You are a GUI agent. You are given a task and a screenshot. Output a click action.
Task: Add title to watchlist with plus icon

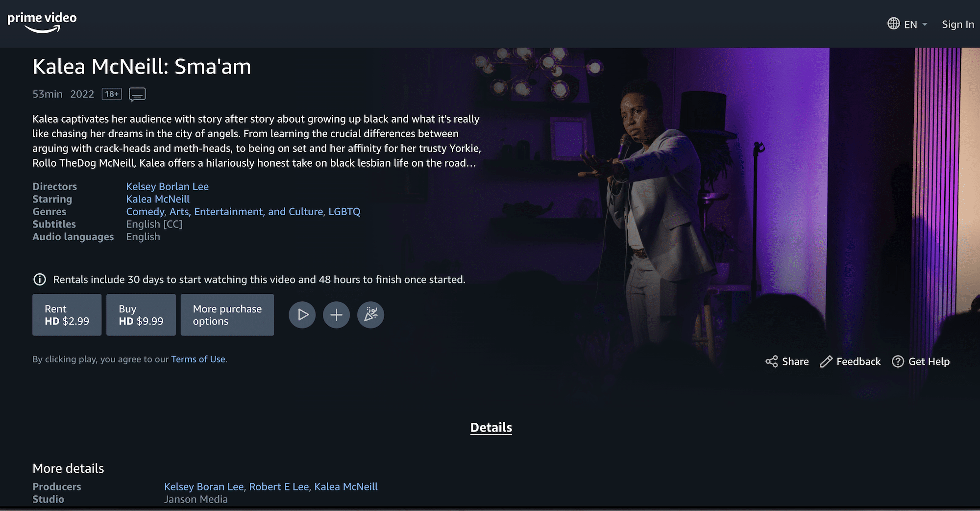tap(337, 315)
